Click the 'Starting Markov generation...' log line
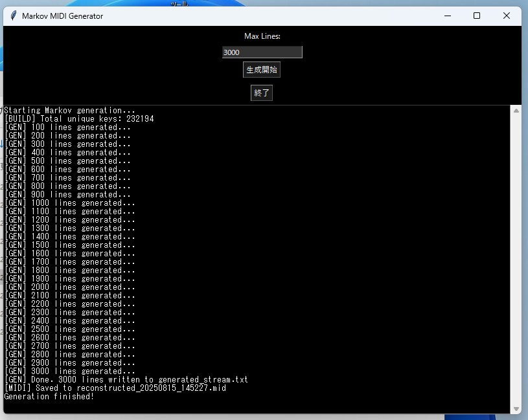This screenshot has width=528, height=420. click(x=70, y=110)
